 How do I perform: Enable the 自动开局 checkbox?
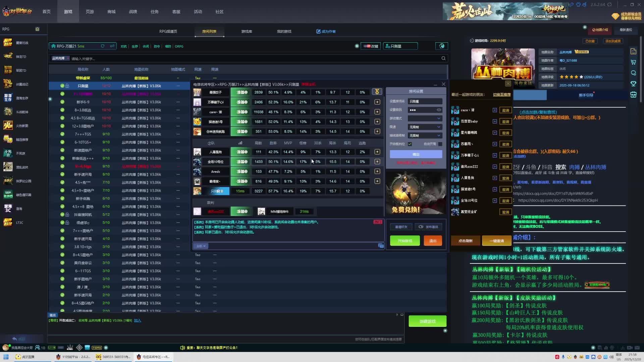pos(440,144)
